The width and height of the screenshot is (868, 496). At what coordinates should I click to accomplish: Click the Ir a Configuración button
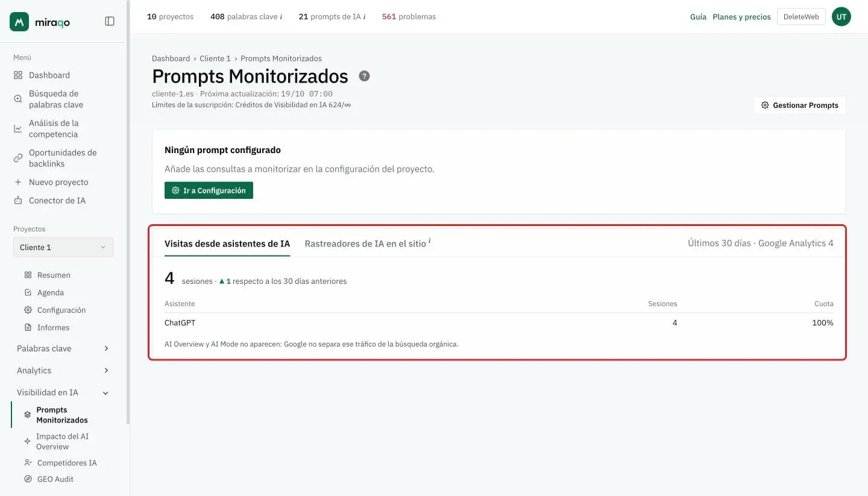pos(209,190)
